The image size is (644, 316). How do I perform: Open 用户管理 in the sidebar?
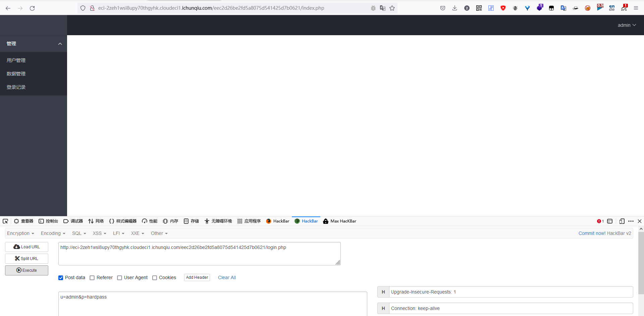(34, 60)
